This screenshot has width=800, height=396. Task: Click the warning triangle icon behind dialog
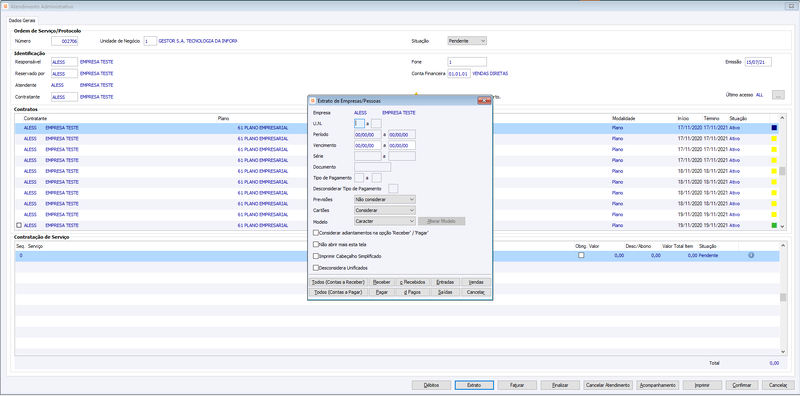click(416, 94)
